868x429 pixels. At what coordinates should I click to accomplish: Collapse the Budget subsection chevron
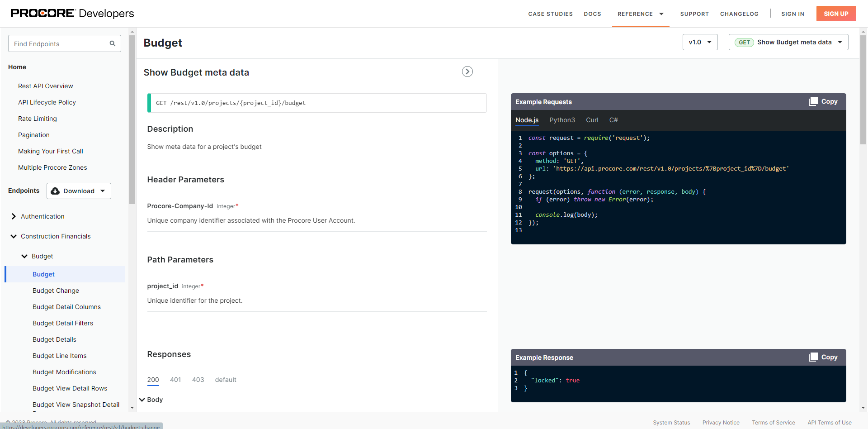pos(24,256)
